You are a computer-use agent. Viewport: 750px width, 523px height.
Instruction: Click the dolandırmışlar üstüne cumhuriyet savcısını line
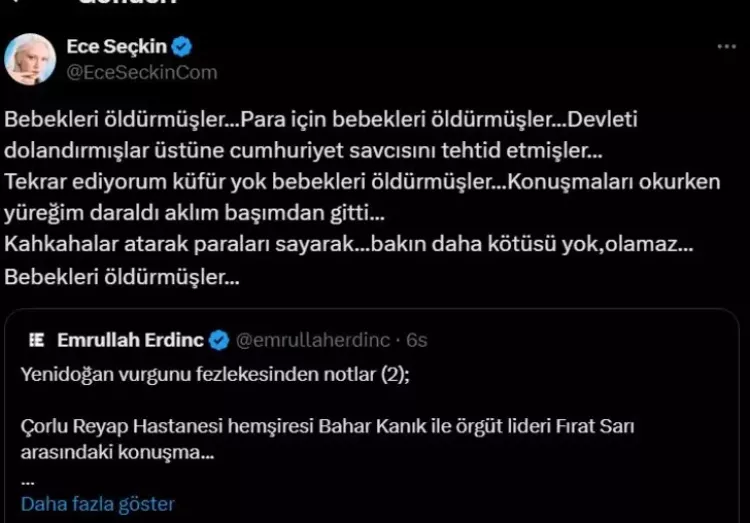tap(303, 150)
